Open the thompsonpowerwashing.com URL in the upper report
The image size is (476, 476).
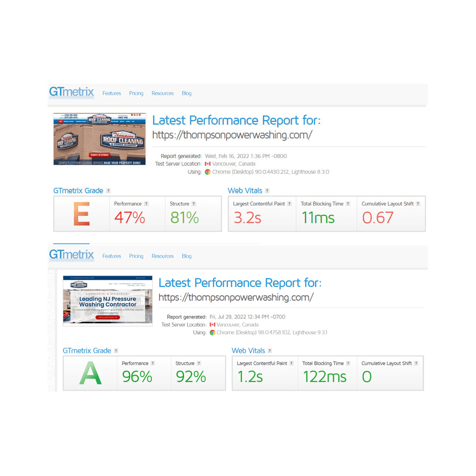232,135
